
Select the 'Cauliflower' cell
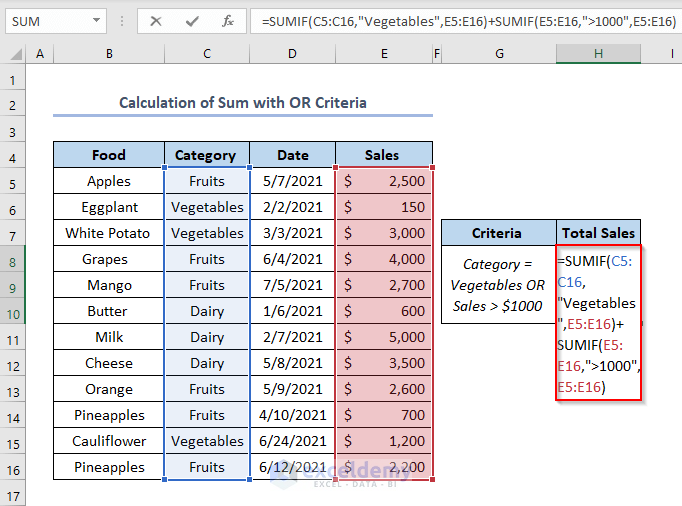109,441
